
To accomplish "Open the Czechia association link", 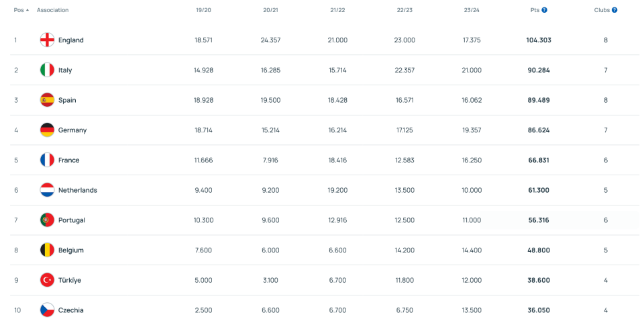I will click(x=71, y=310).
